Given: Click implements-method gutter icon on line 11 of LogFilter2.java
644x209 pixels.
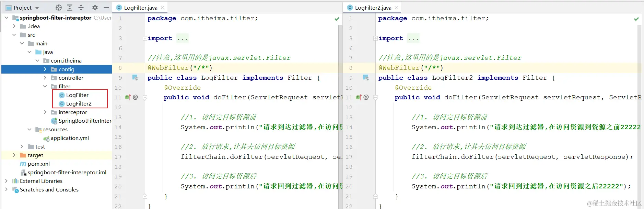Looking at the screenshot, I should point(359,97).
